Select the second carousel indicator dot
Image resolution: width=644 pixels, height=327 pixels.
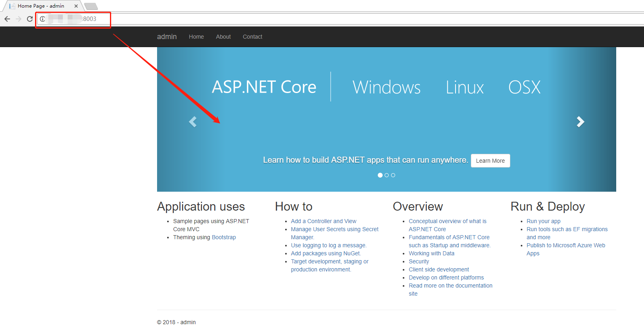tap(387, 175)
